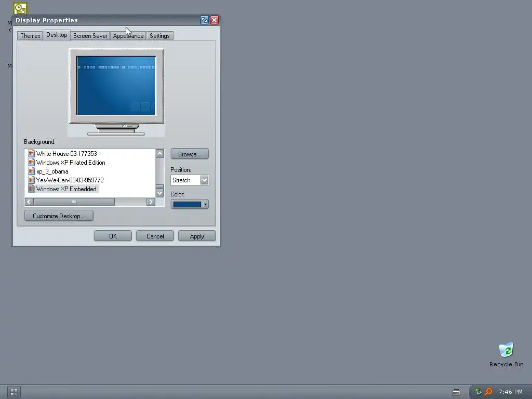Click the on-screen keyboard tray icon

point(456,392)
